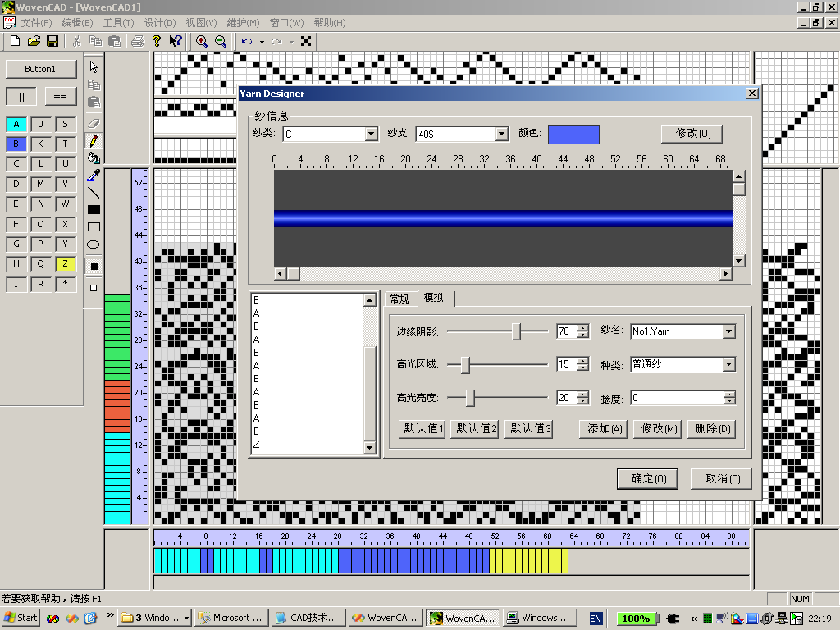The image size is (840, 630).
Task: Switch to the 常规 tab
Action: [399, 299]
